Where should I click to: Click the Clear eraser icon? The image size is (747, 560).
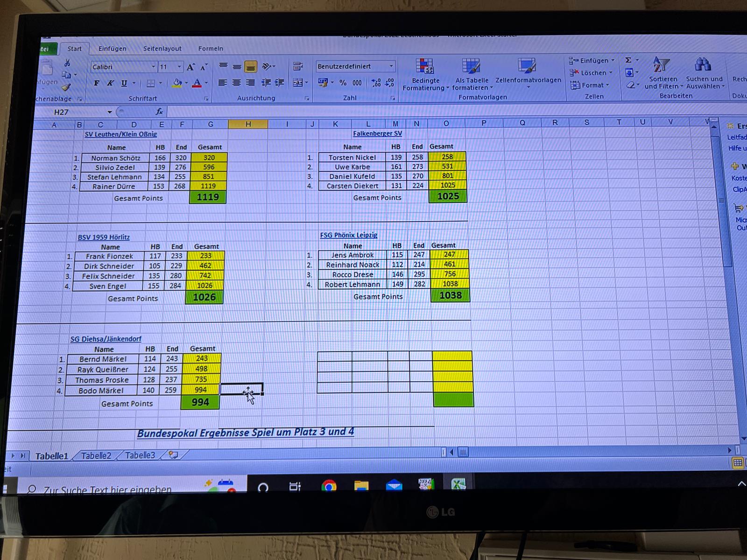630,85
